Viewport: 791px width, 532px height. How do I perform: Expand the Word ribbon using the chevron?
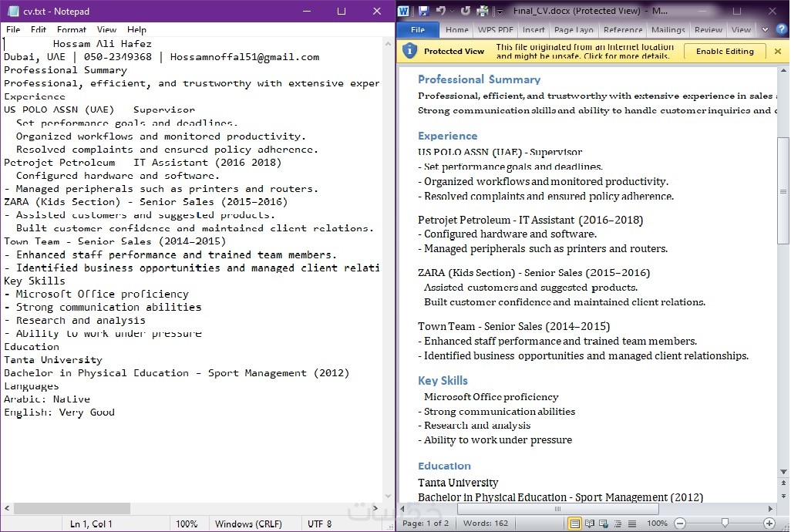[765, 30]
